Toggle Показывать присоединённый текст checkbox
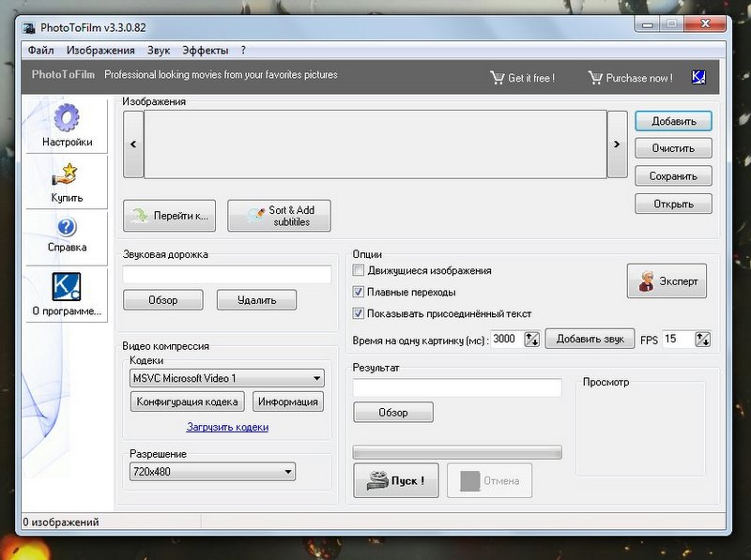The image size is (751, 560). [x=359, y=313]
